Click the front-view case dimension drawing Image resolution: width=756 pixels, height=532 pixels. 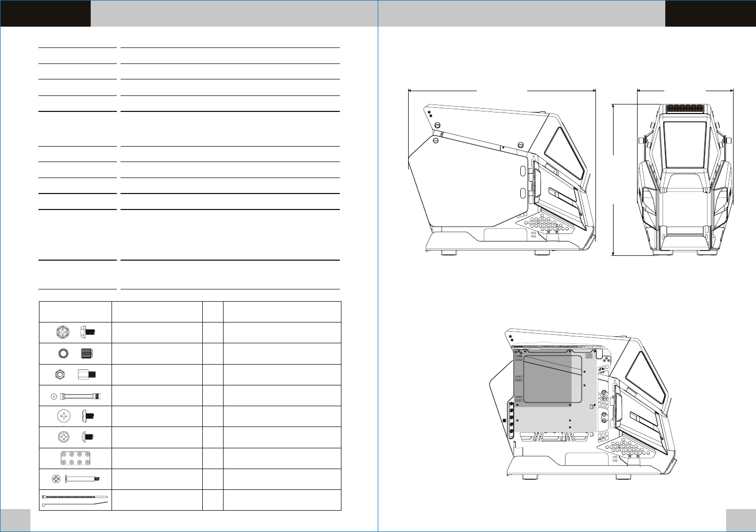pos(685,179)
